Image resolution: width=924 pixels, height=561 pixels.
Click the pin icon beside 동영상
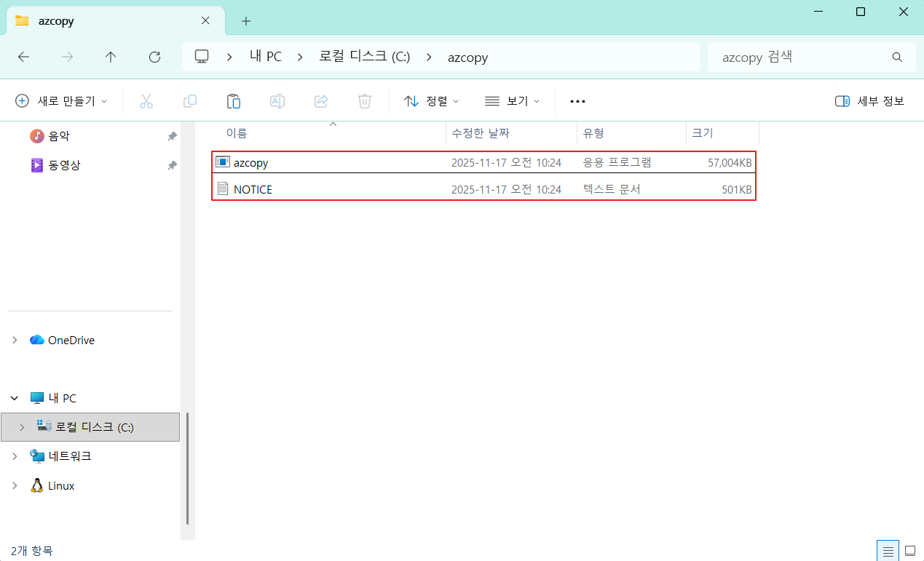click(x=172, y=165)
